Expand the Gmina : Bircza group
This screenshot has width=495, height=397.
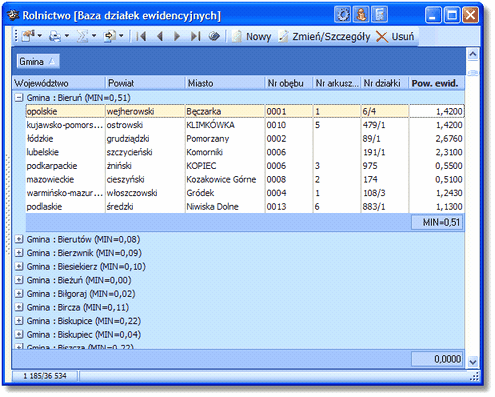(x=19, y=307)
